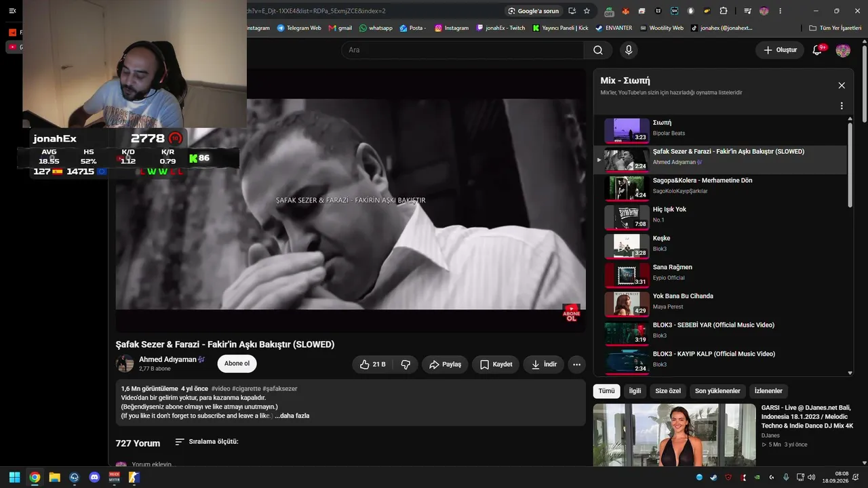Select the Son yüklenenler filter chip
The width and height of the screenshot is (868, 488).
point(717,391)
